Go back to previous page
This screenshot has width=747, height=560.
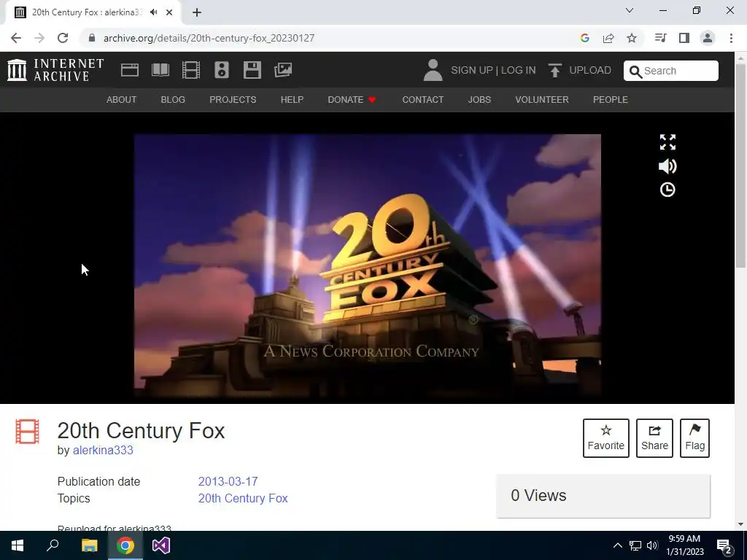click(x=16, y=38)
